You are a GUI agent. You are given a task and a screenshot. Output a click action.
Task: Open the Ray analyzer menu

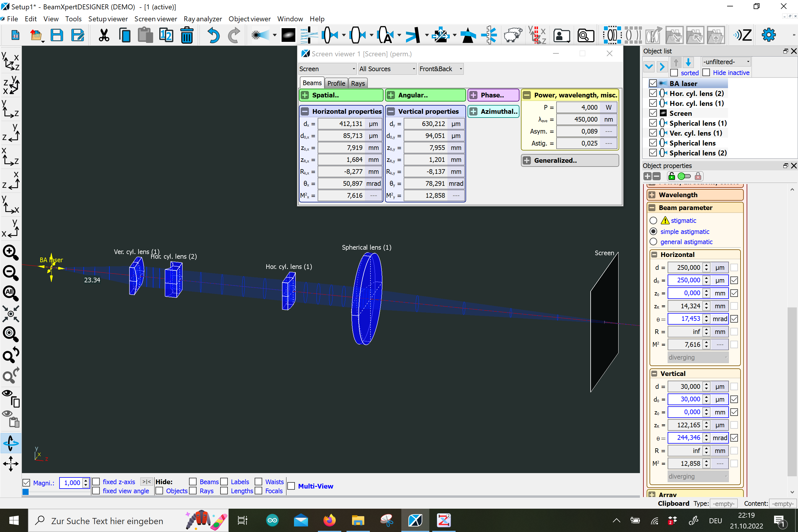202,19
